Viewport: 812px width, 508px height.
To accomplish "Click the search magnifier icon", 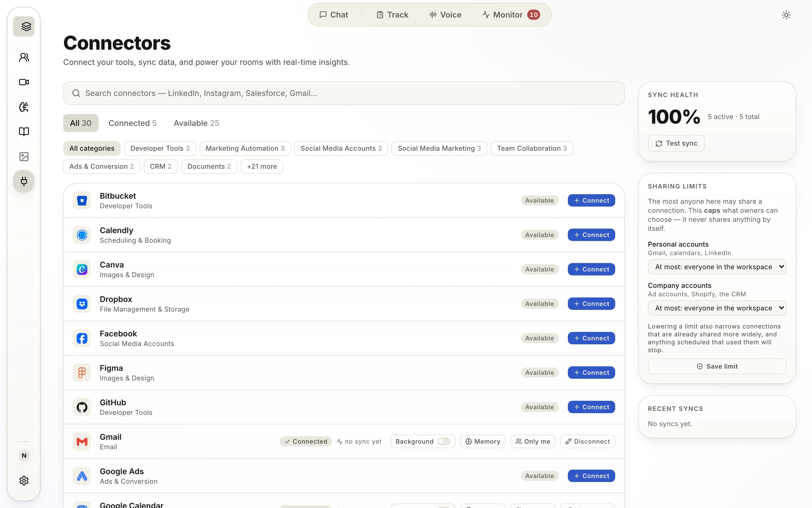I will pos(76,93).
